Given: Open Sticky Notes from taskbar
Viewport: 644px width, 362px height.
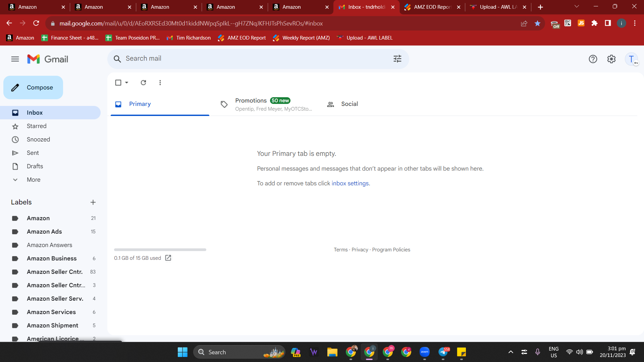Looking at the screenshot, I should point(462,352).
